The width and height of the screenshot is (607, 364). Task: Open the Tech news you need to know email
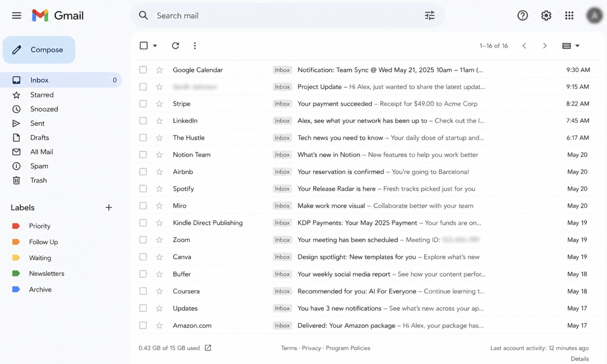point(364,138)
